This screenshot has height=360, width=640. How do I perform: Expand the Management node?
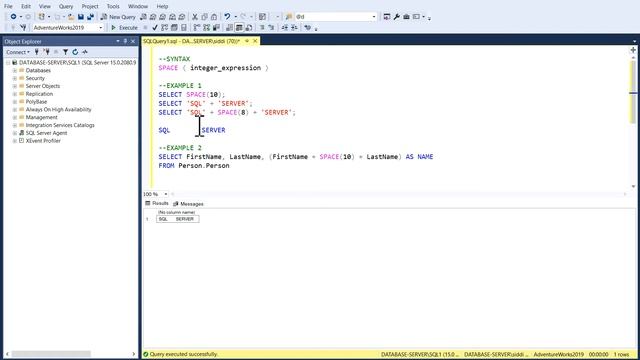(15, 117)
